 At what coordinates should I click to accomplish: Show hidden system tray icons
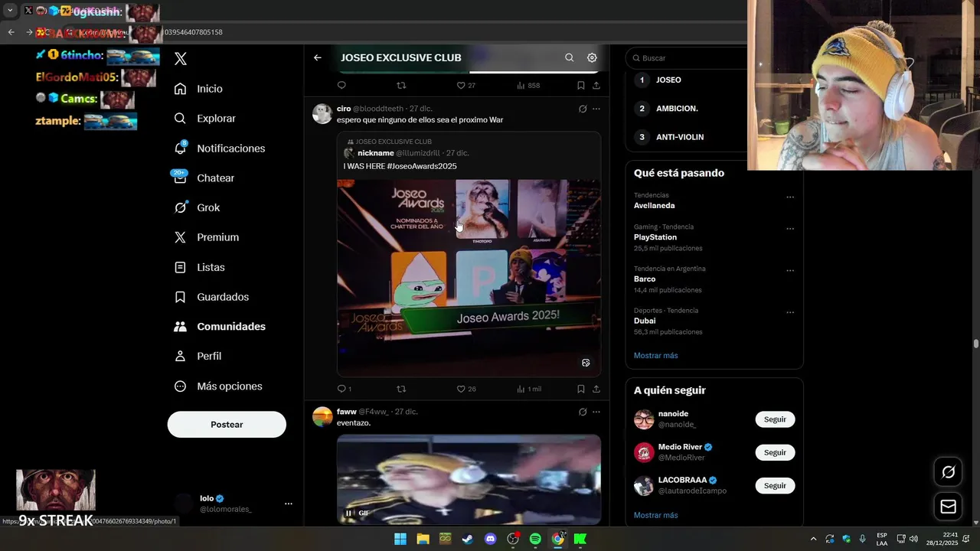(813, 540)
